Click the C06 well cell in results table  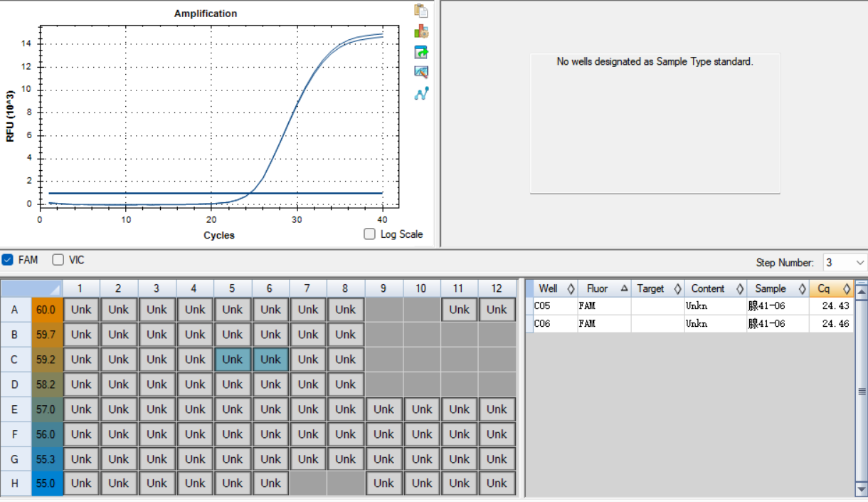pyautogui.click(x=556, y=323)
